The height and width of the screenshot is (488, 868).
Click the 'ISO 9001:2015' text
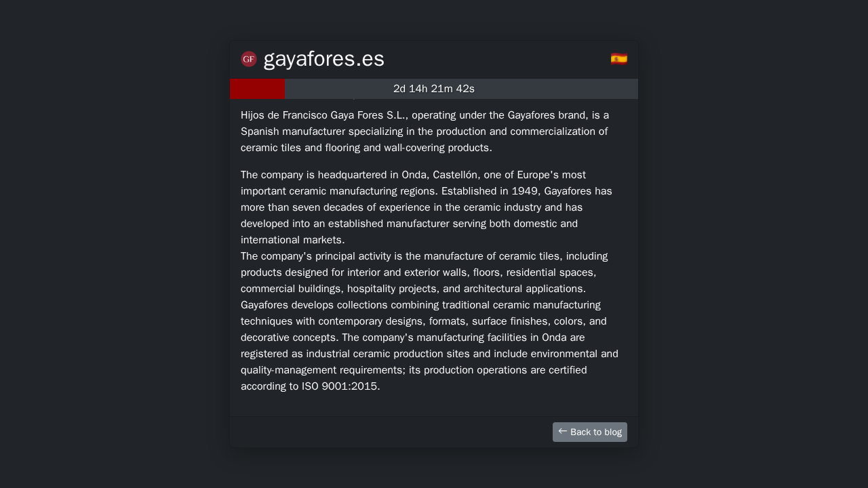point(339,386)
